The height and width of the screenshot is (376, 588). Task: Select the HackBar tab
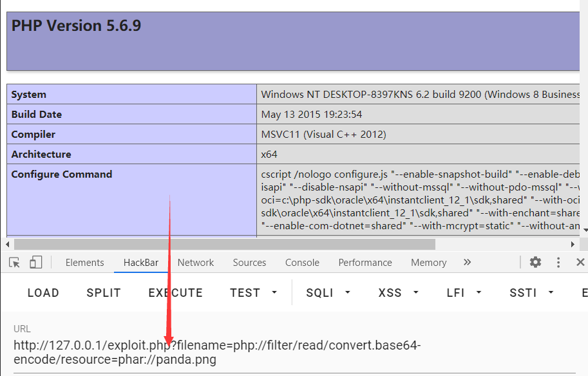coord(141,263)
